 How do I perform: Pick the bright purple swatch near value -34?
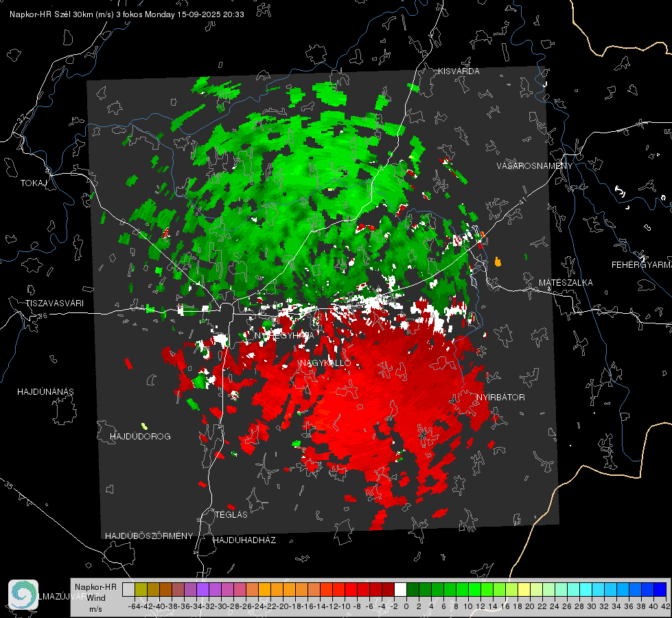coord(202,589)
